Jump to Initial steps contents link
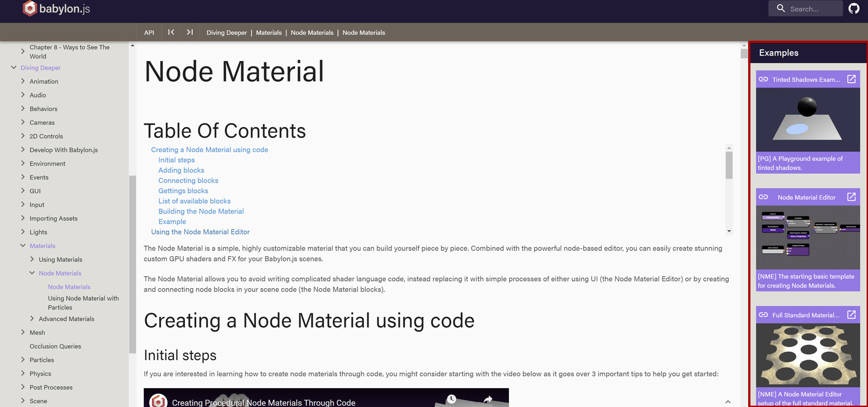 (x=176, y=160)
